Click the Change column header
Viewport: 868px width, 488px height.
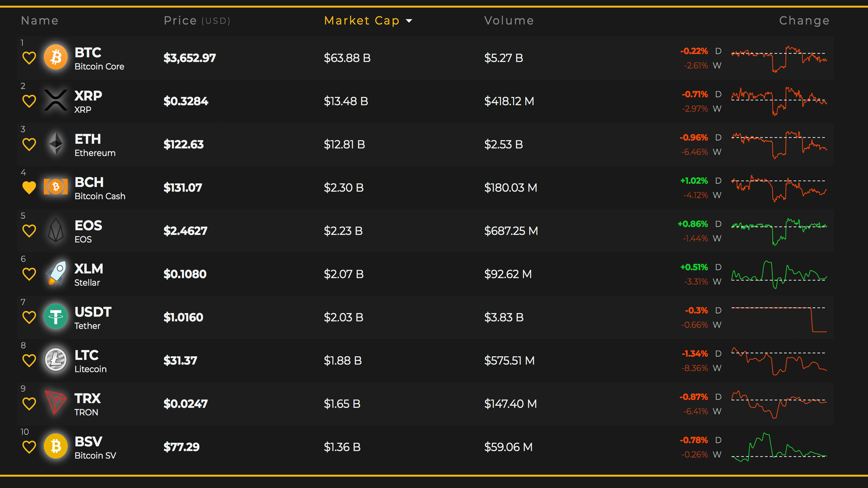(x=804, y=21)
